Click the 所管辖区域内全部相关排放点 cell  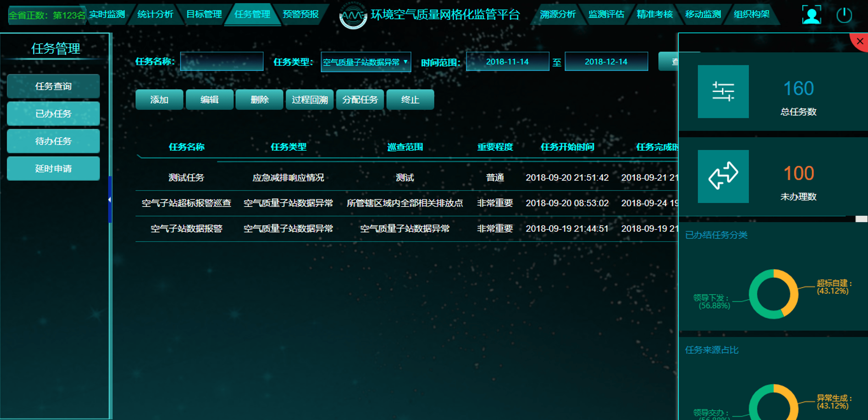(x=405, y=203)
